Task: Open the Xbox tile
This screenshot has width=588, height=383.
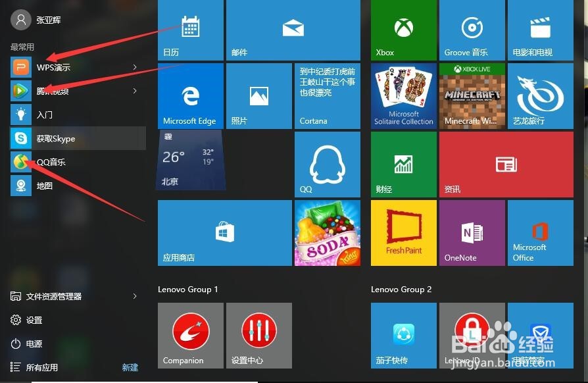Action: (x=403, y=30)
